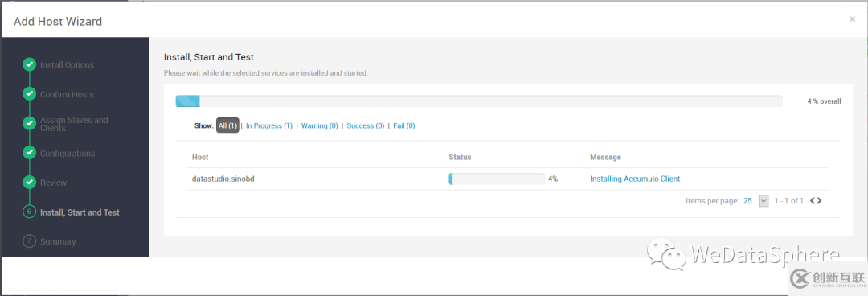Close the Add Host Wizard dialog
Viewport: 868px width, 296px height.
coord(852,19)
